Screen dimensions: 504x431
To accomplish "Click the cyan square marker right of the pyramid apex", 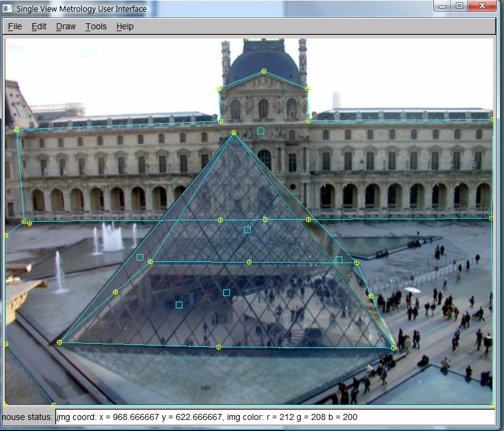I will 261,131.
